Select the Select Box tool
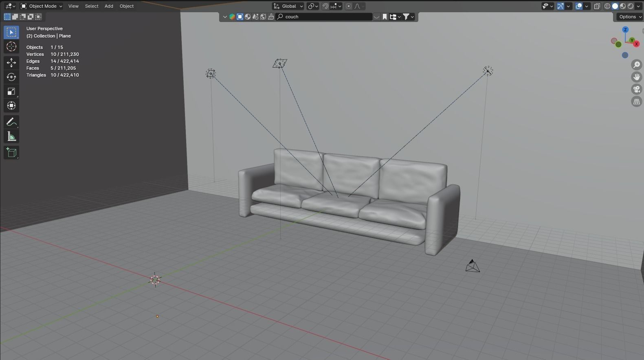This screenshot has height=360, width=644. tap(11, 32)
